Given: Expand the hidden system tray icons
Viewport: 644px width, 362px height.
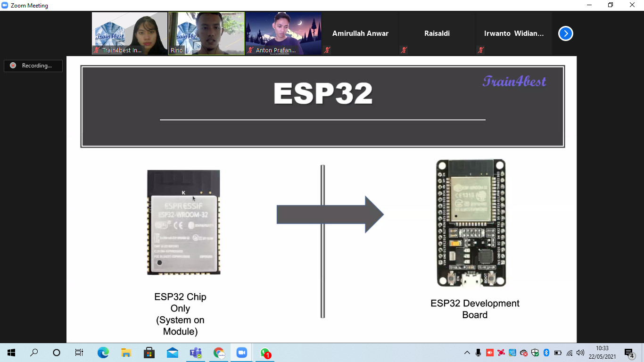Looking at the screenshot, I should (467, 353).
